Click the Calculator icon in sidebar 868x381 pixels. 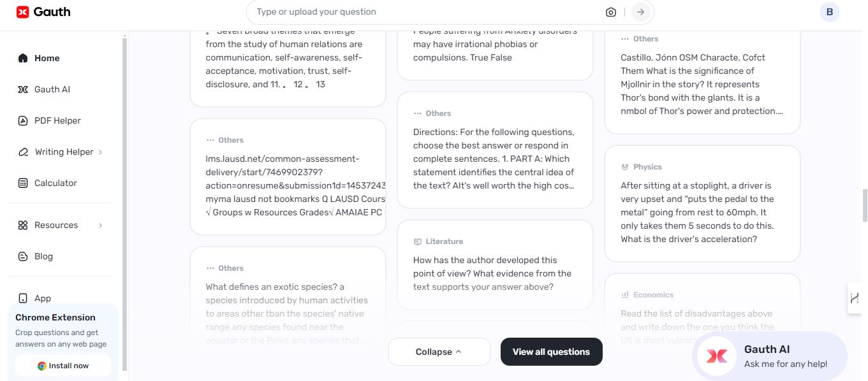pyautogui.click(x=23, y=183)
